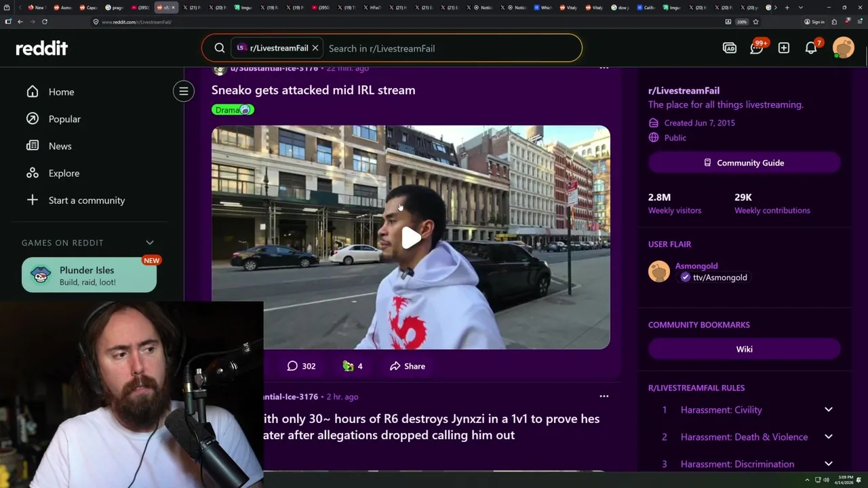The width and height of the screenshot is (868, 488).
Task: Open overflow menu of R6 Jynxzi post
Action: [604, 396]
